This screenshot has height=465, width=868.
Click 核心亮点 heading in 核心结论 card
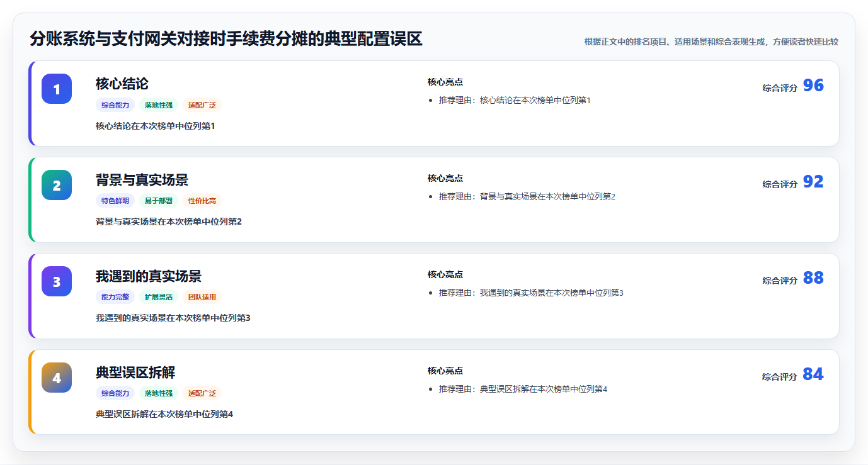[445, 82]
